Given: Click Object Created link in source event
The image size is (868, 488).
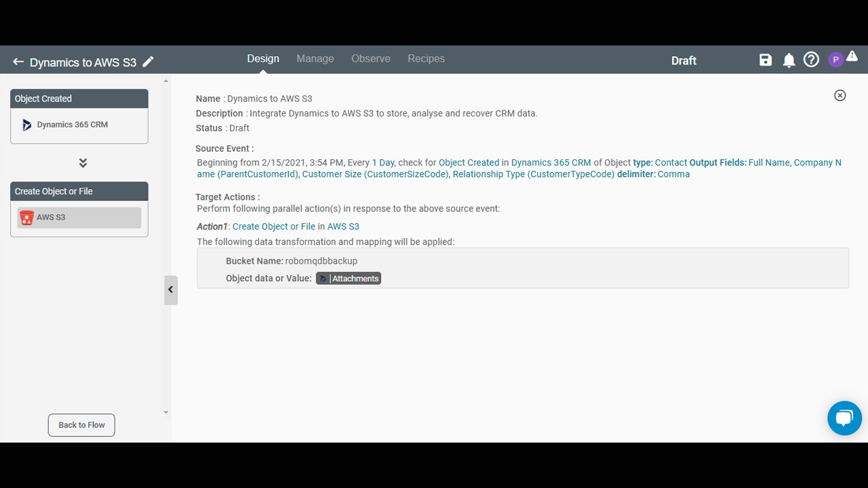Looking at the screenshot, I should 469,163.
